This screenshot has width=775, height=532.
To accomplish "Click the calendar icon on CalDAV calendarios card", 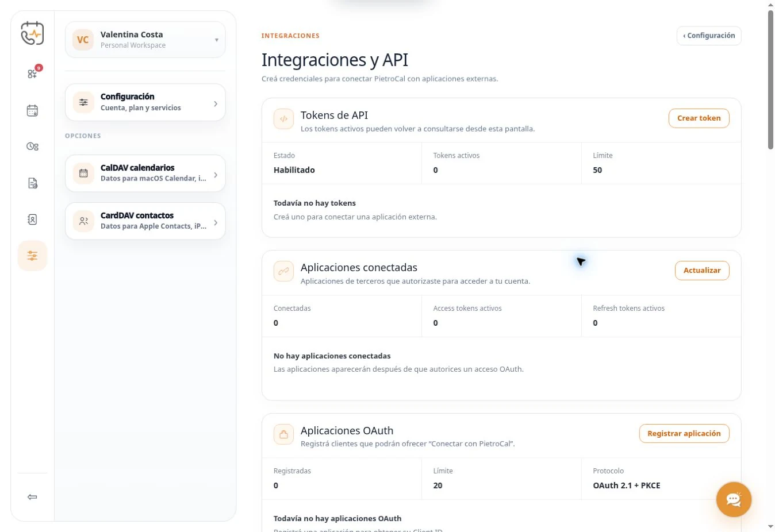I will [83, 173].
